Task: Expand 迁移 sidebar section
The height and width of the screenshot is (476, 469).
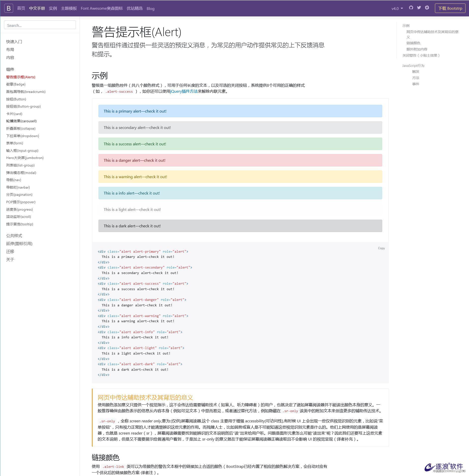Action: pyautogui.click(x=10, y=252)
